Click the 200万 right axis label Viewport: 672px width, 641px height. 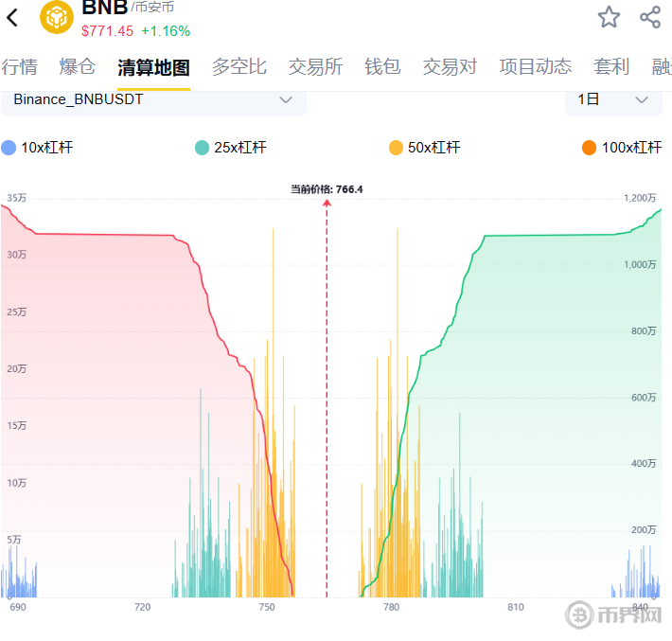(x=644, y=530)
